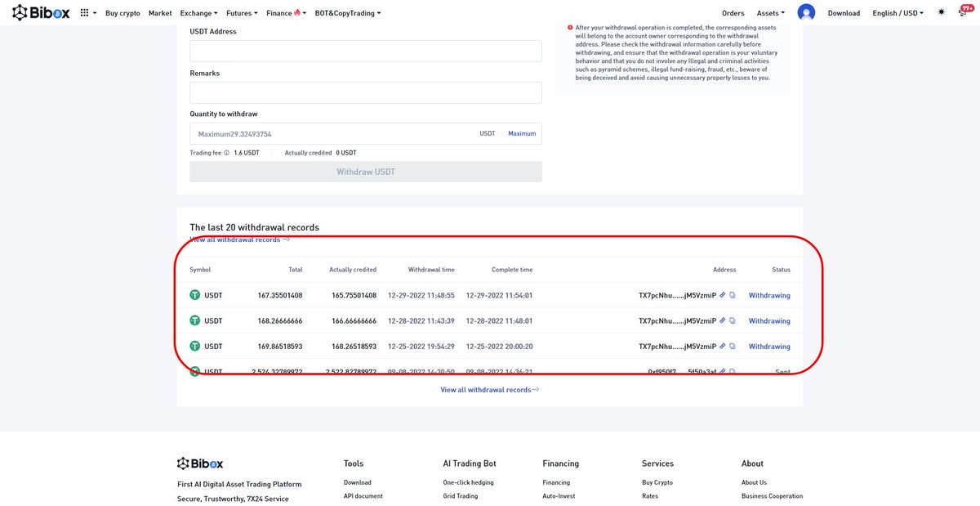This screenshot has height=506, width=980.
Task: Open footer Business Cooperation link
Action: pyautogui.click(x=772, y=496)
